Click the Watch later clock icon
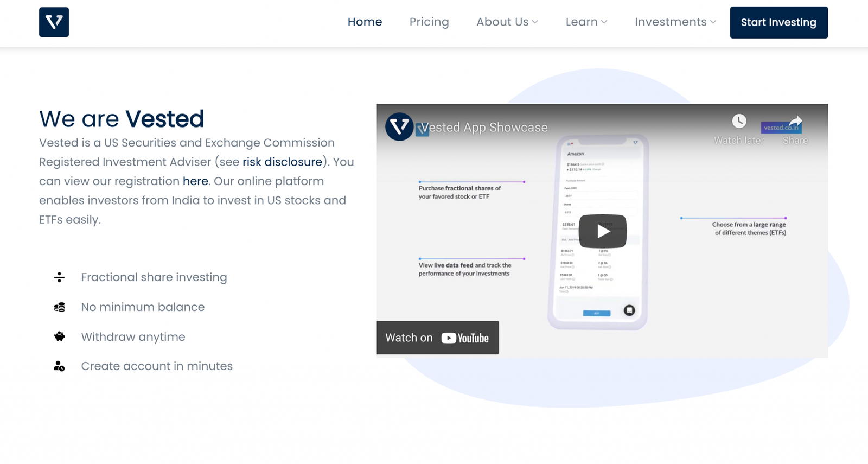Viewport: 868px width, 464px height. [x=739, y=121]
